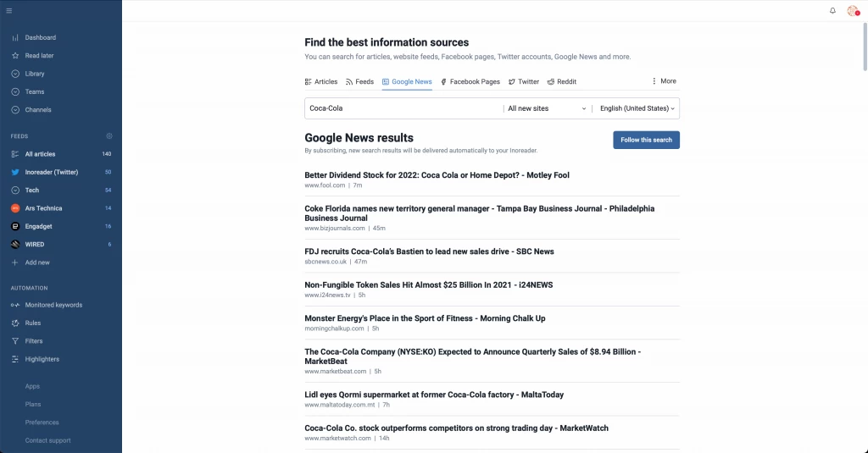Open the All new sites dropdown
Image resolution: width=868 pixels, height=453 pixels.
coord(547,108)
